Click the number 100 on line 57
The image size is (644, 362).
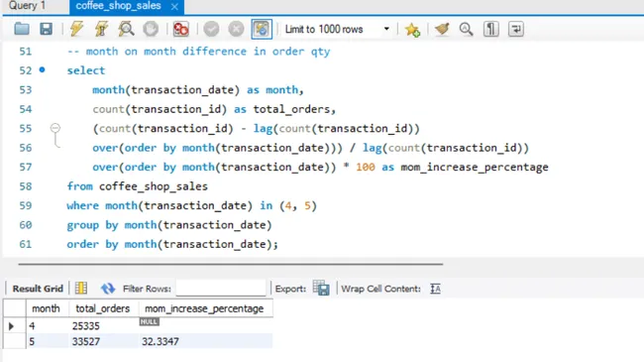click(x=366, y=167)
